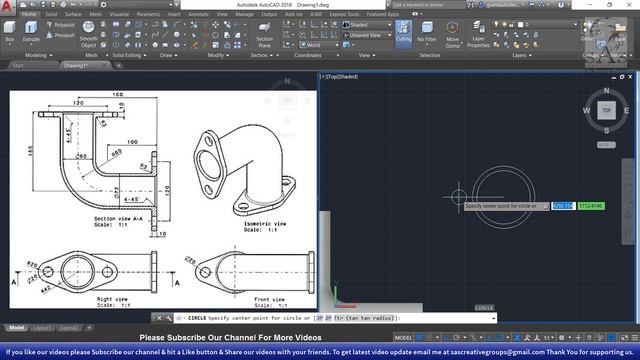This screenshot has width=640, height=360.
Task: Click the 2P option in command line
Action: 328,318
